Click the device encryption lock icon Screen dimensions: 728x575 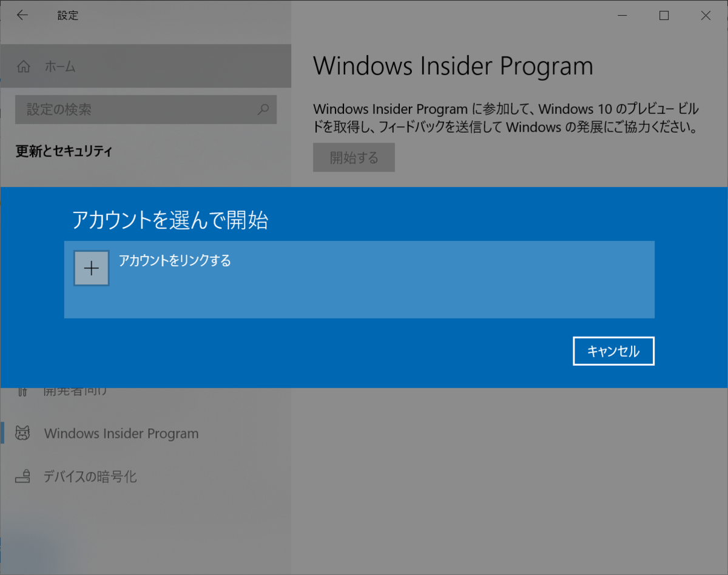[23, 477]
